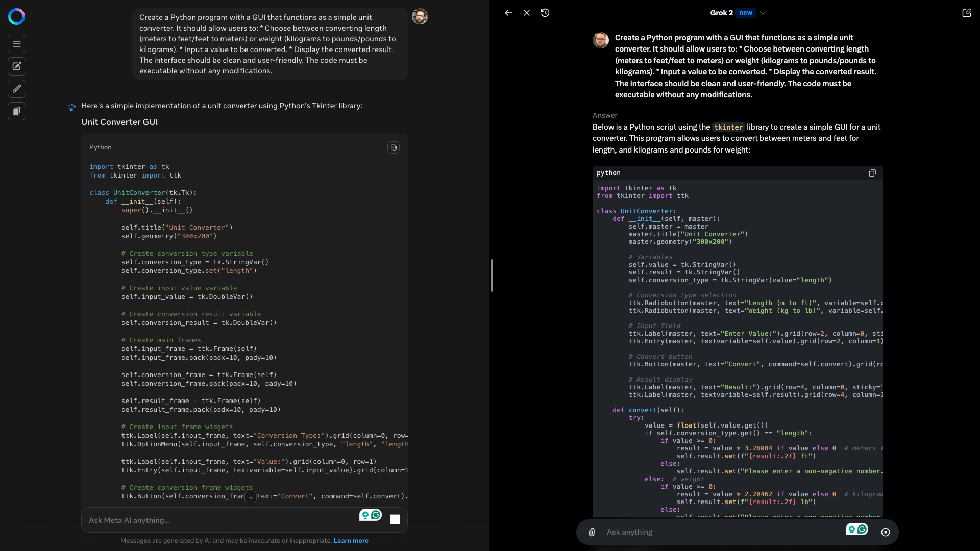980x551 pixels.
Task: Copy the Meta AI Python code block
Action: point(393,147)
